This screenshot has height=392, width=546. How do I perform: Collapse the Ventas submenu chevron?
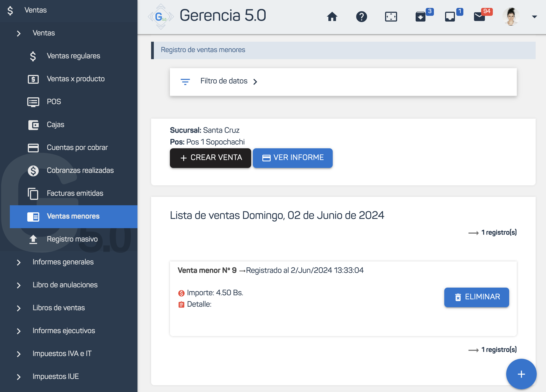[x=19, y=33]
